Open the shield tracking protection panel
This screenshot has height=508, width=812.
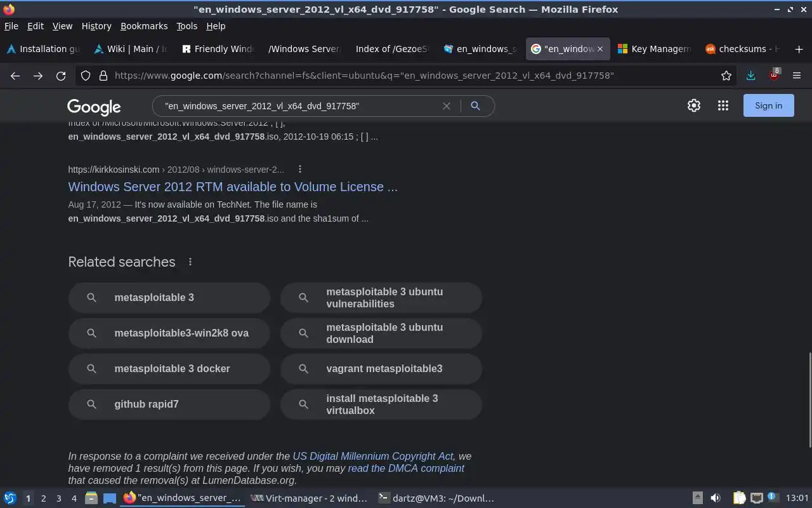coord(86,76)
